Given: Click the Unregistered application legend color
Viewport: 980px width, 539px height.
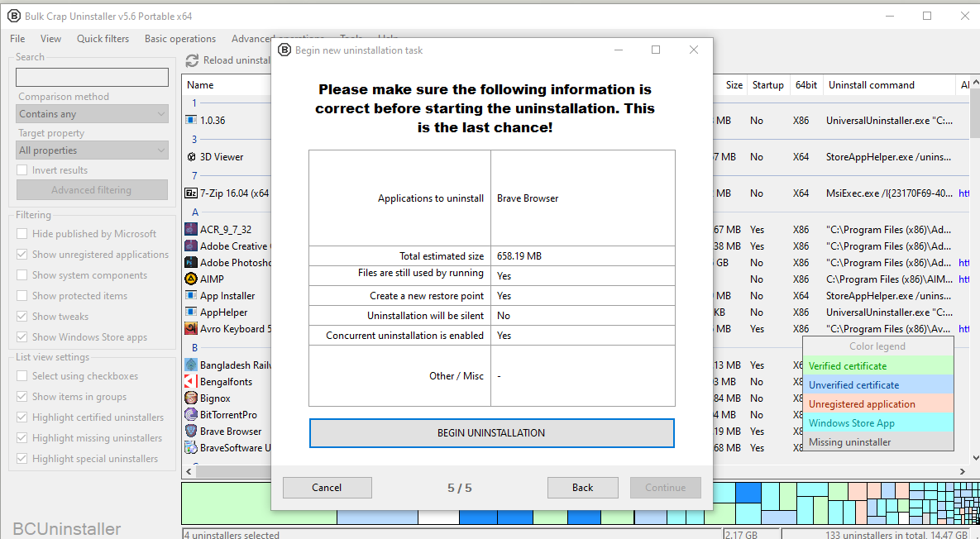Looking at the screenshot, I should (x=878, y=404).
